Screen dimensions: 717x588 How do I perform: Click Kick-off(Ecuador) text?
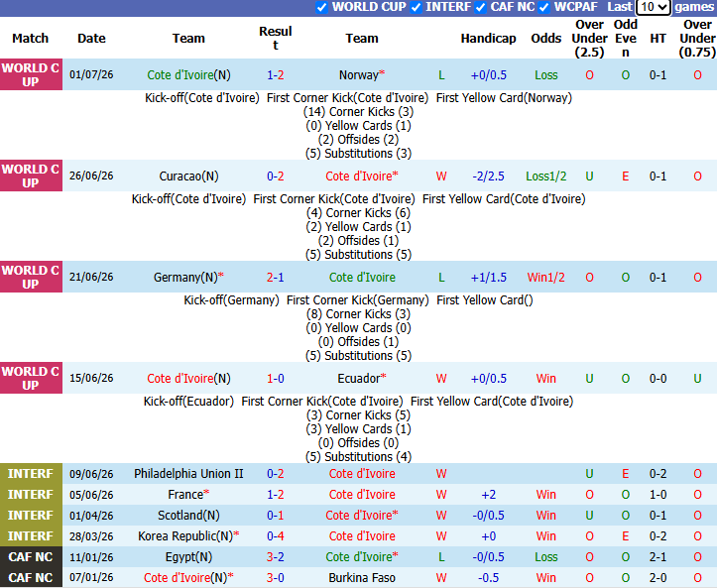[x=188, y=401]
